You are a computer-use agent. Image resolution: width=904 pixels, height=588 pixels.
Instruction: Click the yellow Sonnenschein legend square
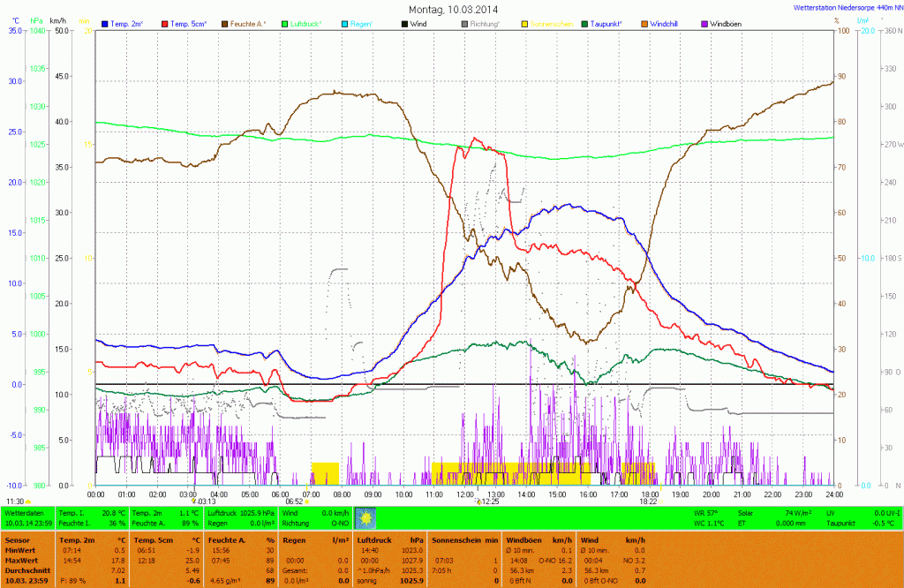click(x=524, y=24)
